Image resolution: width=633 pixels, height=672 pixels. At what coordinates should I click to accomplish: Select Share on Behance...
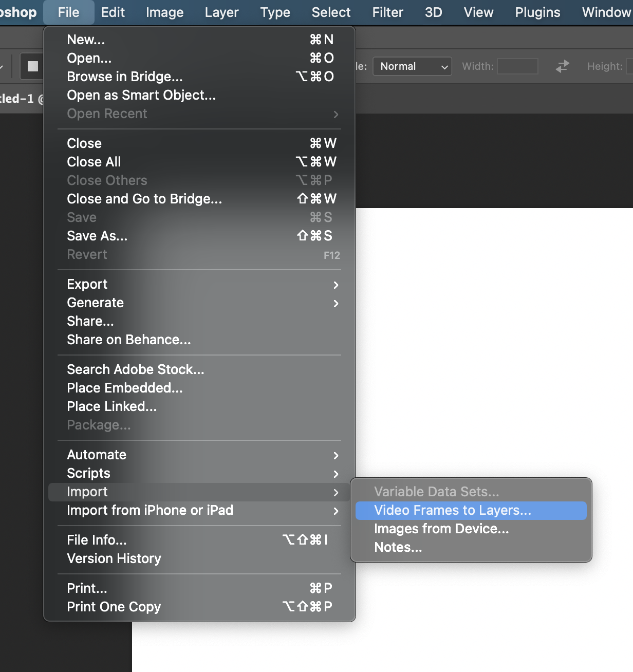click(199, 340)
